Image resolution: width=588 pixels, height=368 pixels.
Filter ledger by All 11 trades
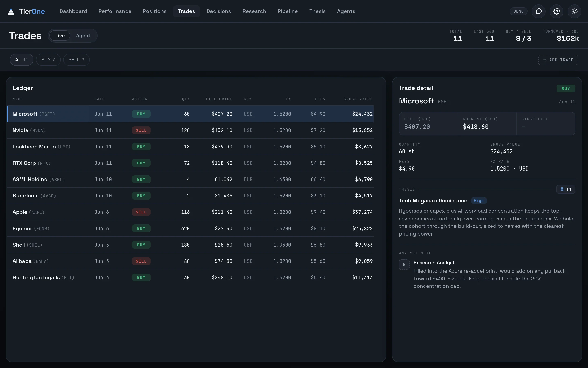[22, 60]
